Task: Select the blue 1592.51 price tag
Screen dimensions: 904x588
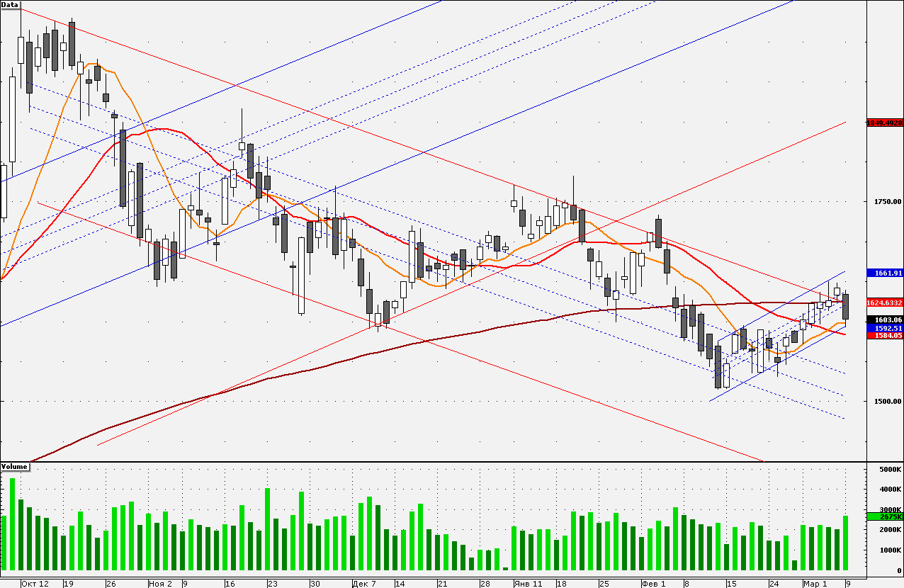Action: [885, 329]
